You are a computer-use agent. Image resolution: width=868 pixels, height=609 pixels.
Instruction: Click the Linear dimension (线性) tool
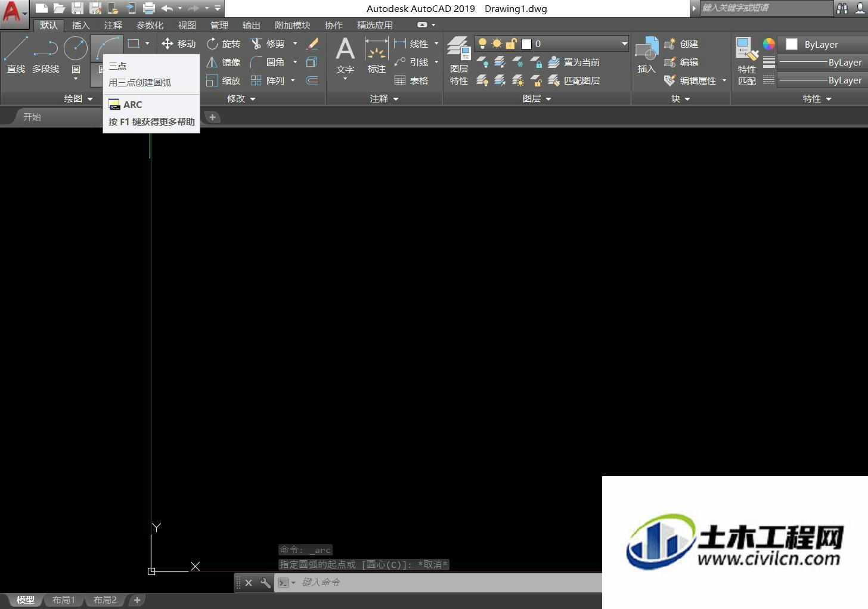411,44
